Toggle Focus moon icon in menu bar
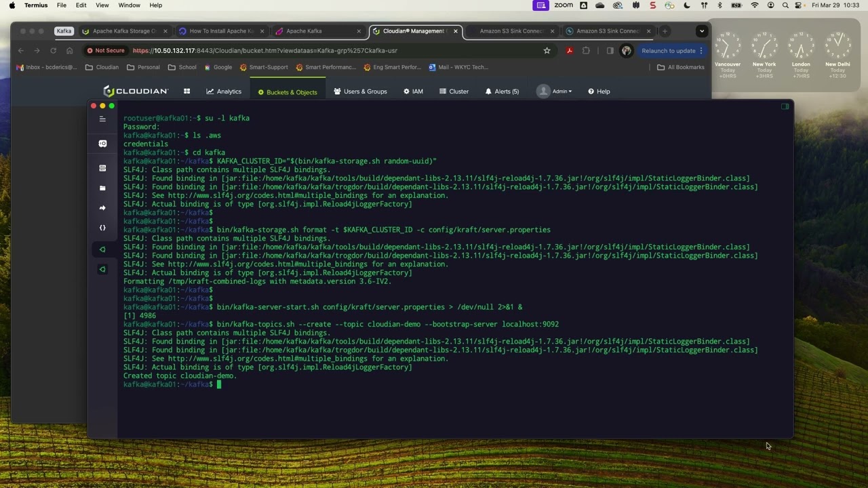The image size is (868, 488). 686,5
